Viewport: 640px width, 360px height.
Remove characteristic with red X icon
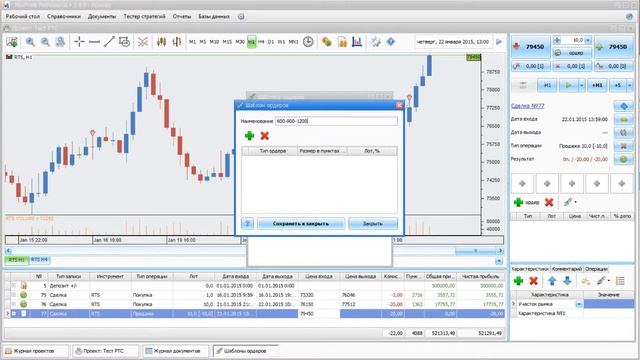coord(533,281)
